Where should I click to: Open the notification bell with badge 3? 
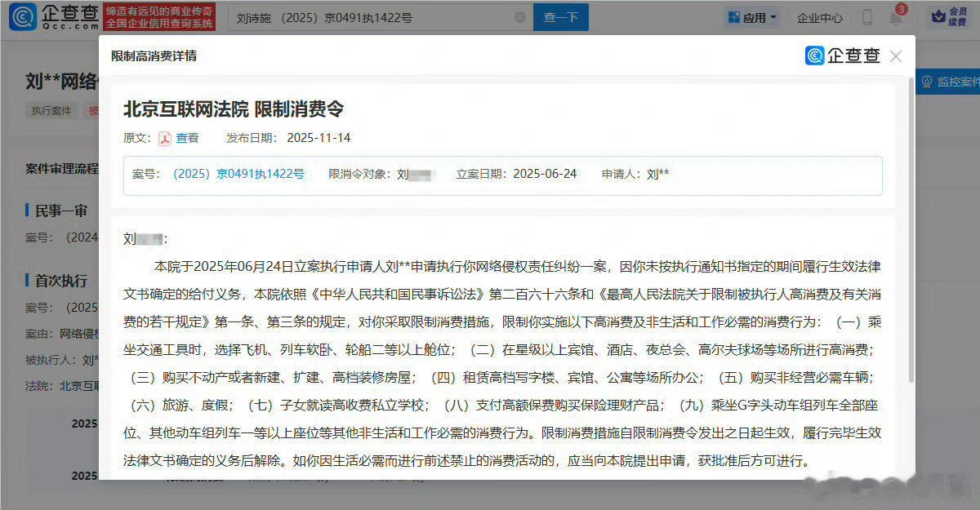896,17
